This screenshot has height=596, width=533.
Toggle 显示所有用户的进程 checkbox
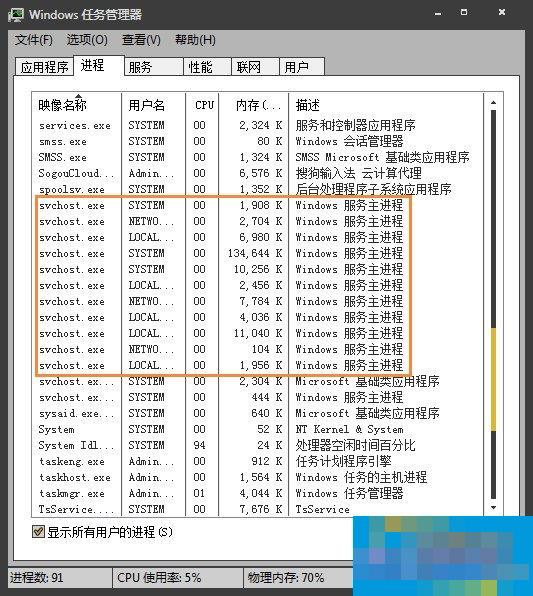click(38, 531)
